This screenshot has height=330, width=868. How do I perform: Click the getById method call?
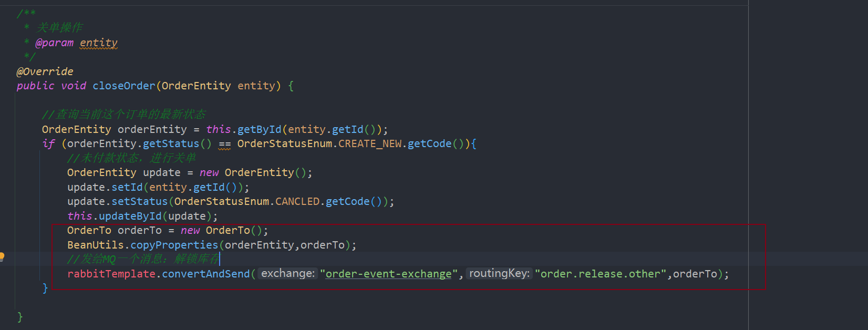click(x=260, y=129)
